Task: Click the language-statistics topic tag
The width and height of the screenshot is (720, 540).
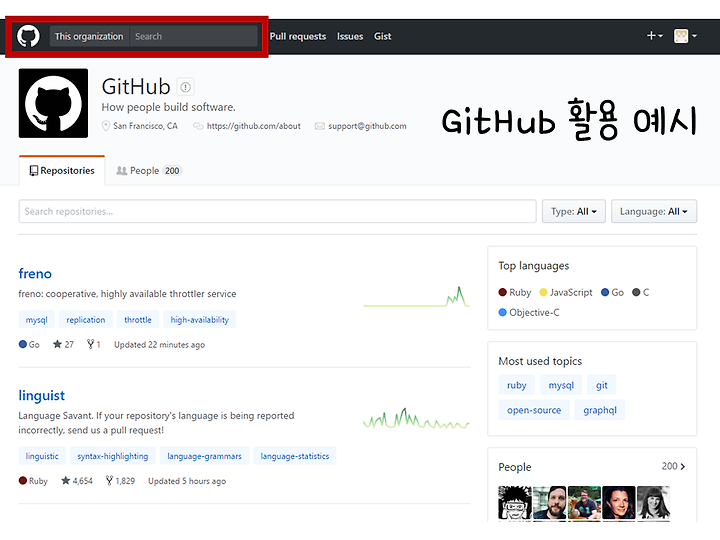Action: point(295,456)
